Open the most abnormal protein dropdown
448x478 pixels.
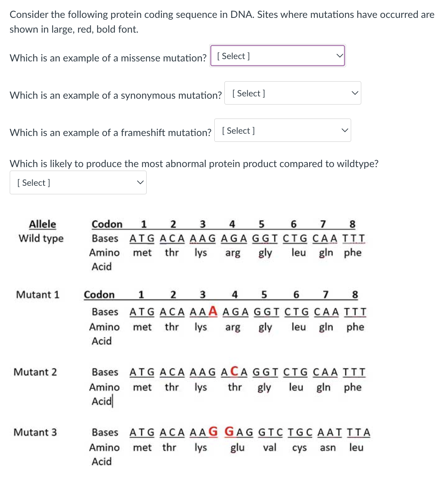point(78,182)
